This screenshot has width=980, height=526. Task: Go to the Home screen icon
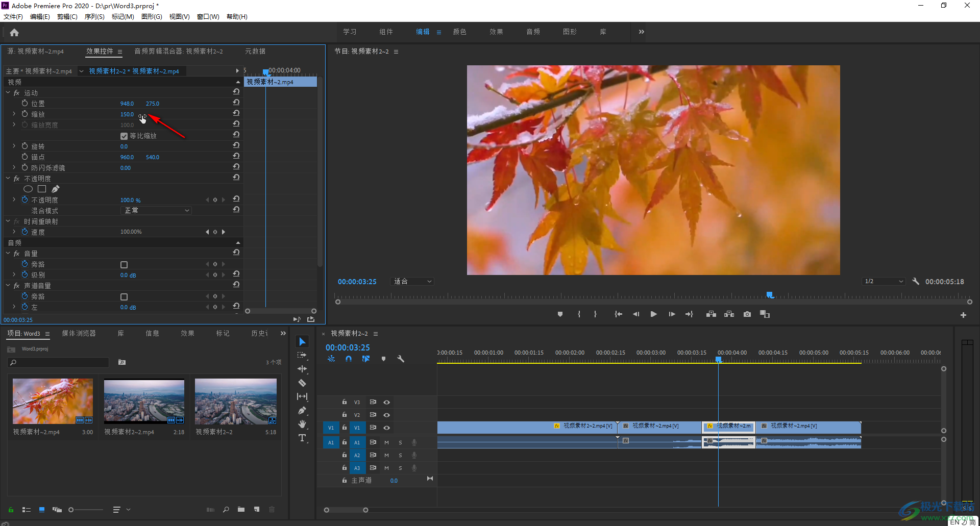[x=14, y=33]
